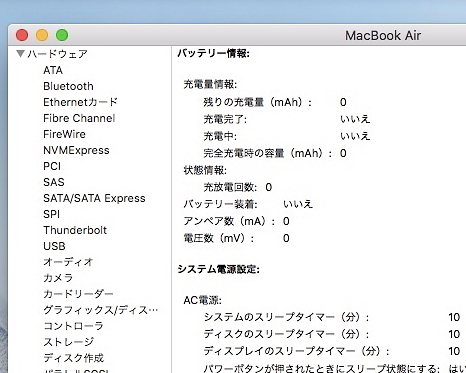
Task: Click the MacBook Air window title
Action: click(x=383, y=35)
